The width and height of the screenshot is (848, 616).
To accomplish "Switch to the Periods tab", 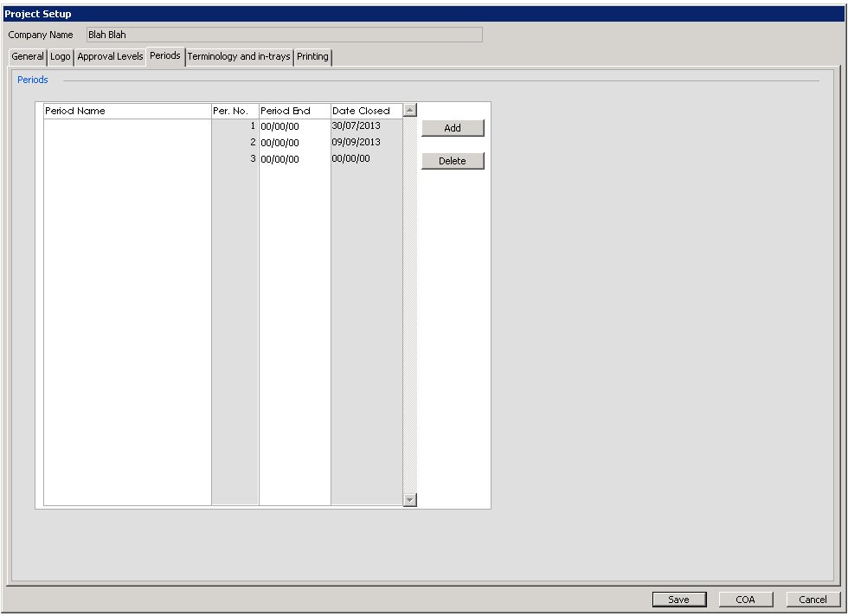I will (164, 56).
